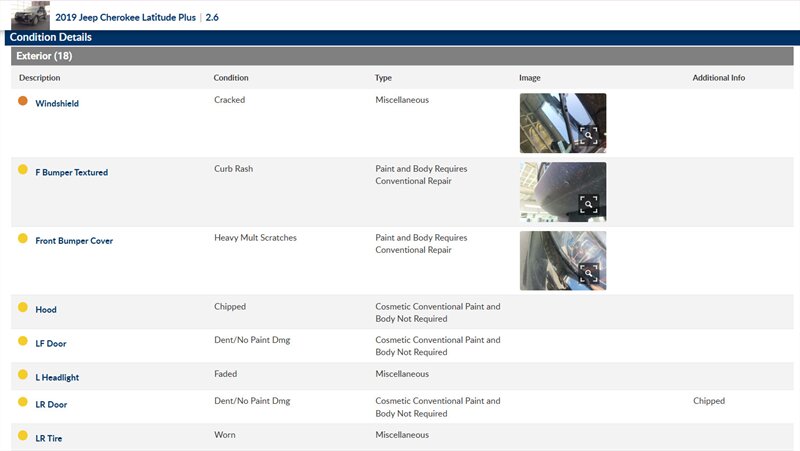Click the Condition Details header bar
800x451 pixels.
tap(402, 37)
